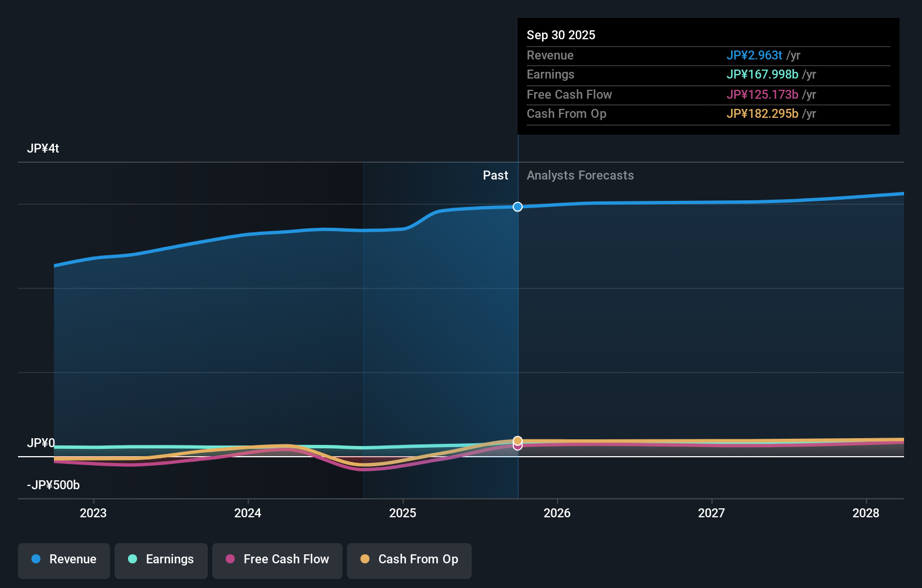Click the Free Cash Flow label in the tooltip
Screen dimensions: 922x588
(569, 95)
